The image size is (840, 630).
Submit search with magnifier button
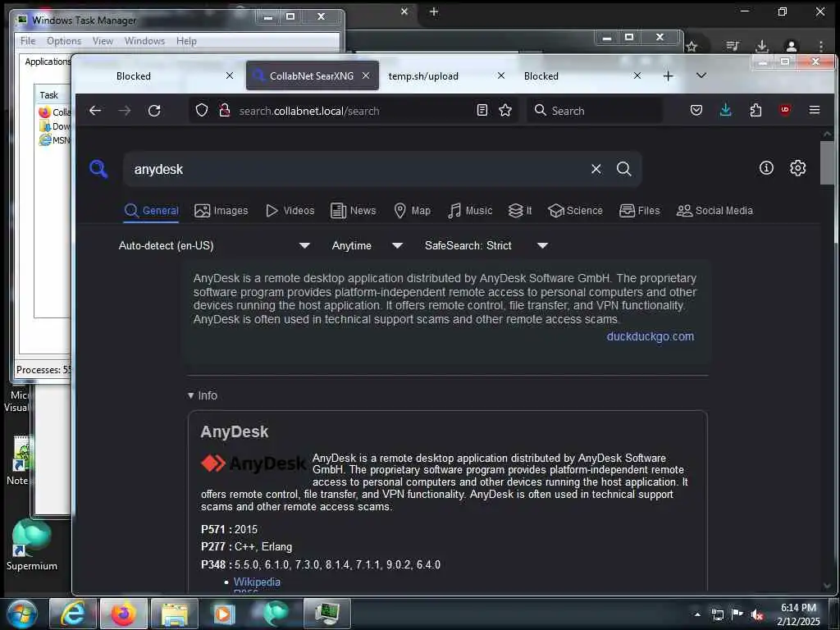pyautogui.click(x=623, y=169)
